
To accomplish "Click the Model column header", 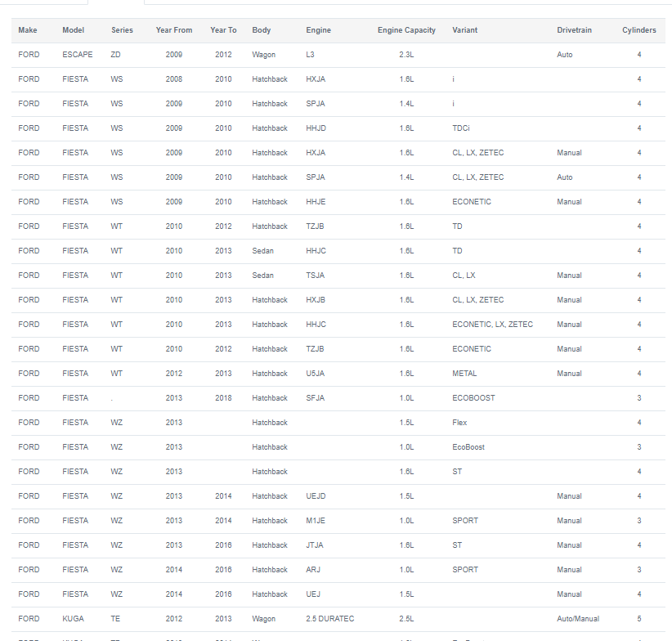I will 73,30.
